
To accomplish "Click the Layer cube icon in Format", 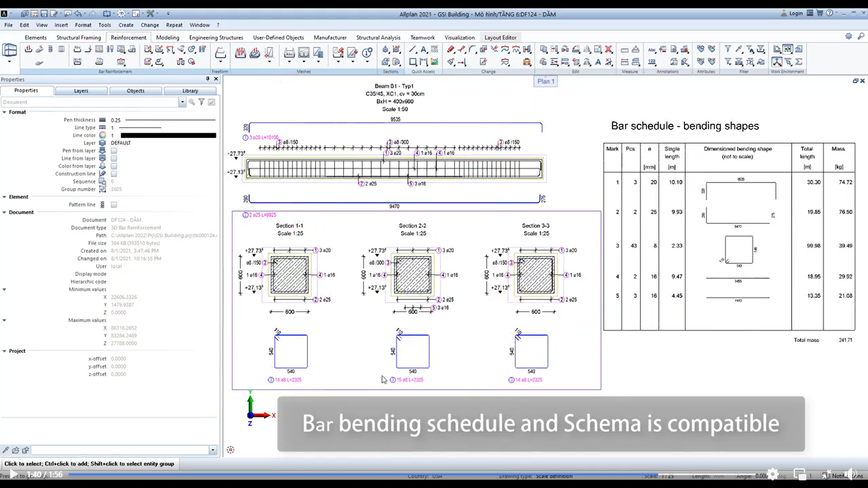I will click(x=102, y=143).
